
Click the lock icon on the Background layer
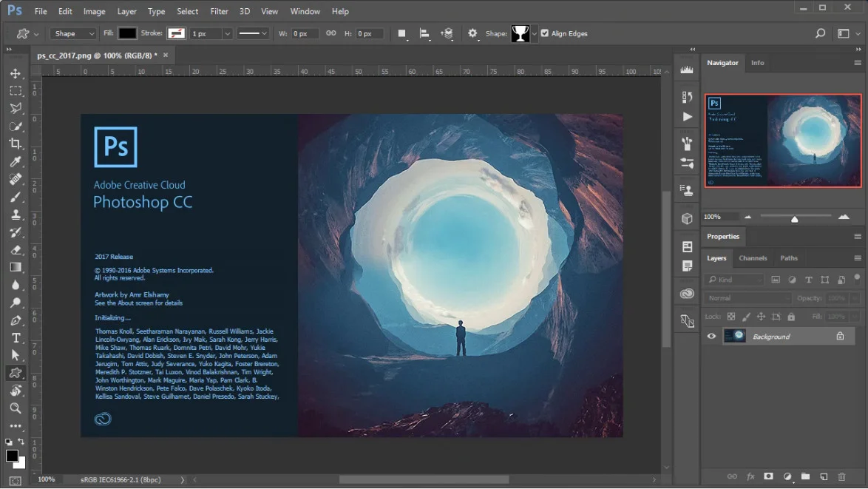tap(839, 336)
